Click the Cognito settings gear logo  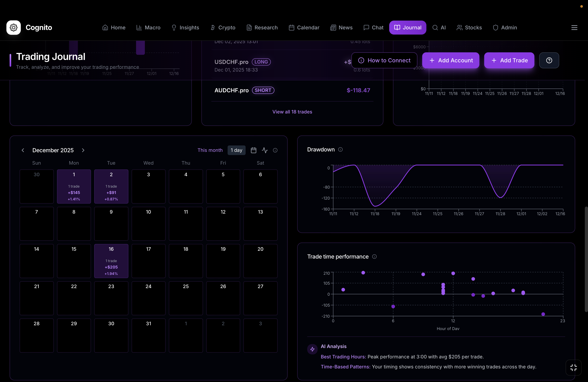[x=13, y=27]
